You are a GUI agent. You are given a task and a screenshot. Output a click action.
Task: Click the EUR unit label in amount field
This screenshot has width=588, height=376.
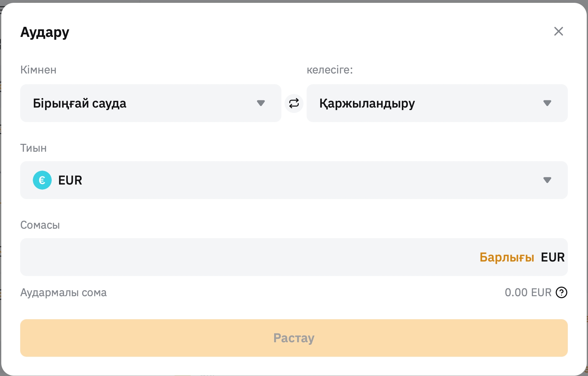553,257
